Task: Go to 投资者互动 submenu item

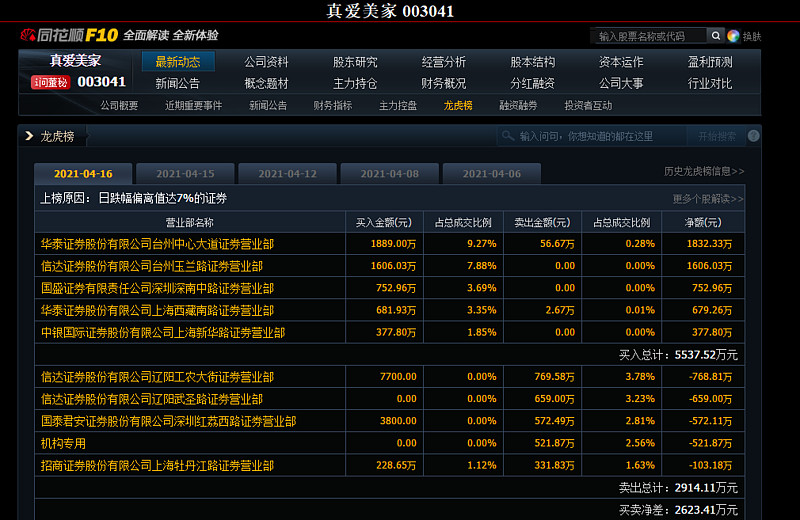Action: click(588, 106)
